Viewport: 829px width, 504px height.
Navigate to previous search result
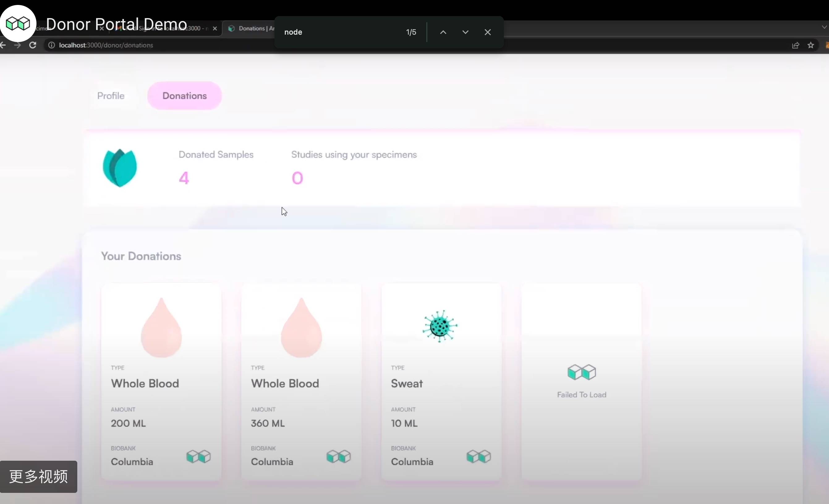[x=442, y=32]
